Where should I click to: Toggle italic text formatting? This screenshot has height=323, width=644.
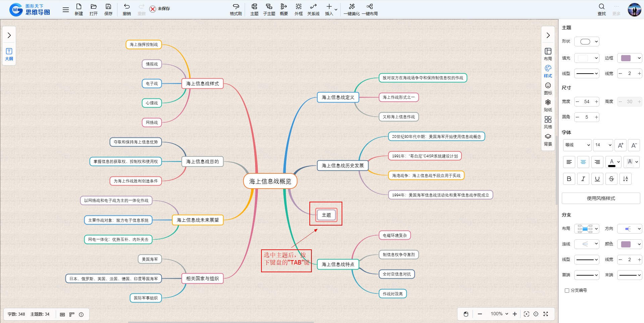coord(583,179)
